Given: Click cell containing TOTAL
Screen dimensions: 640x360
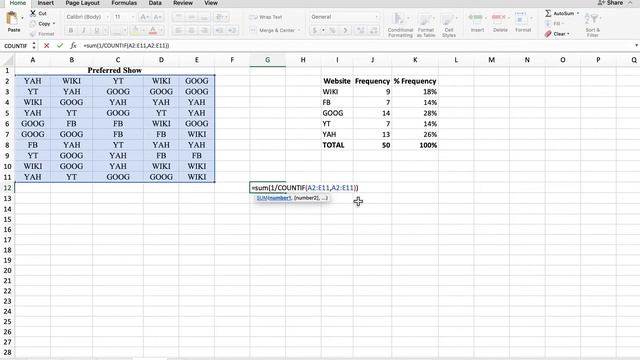Looking at the screenshot, I should [337, 145].
